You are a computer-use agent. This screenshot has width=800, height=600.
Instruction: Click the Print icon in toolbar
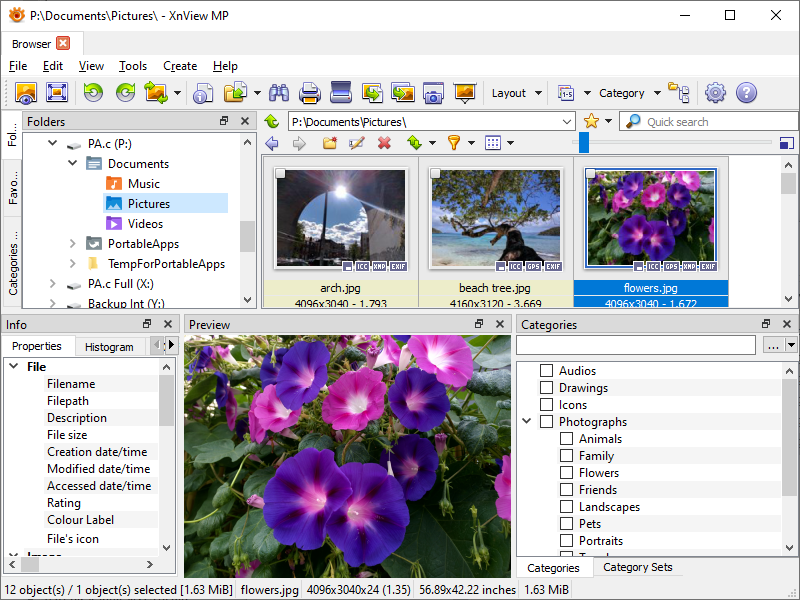(x=310, y=93)
